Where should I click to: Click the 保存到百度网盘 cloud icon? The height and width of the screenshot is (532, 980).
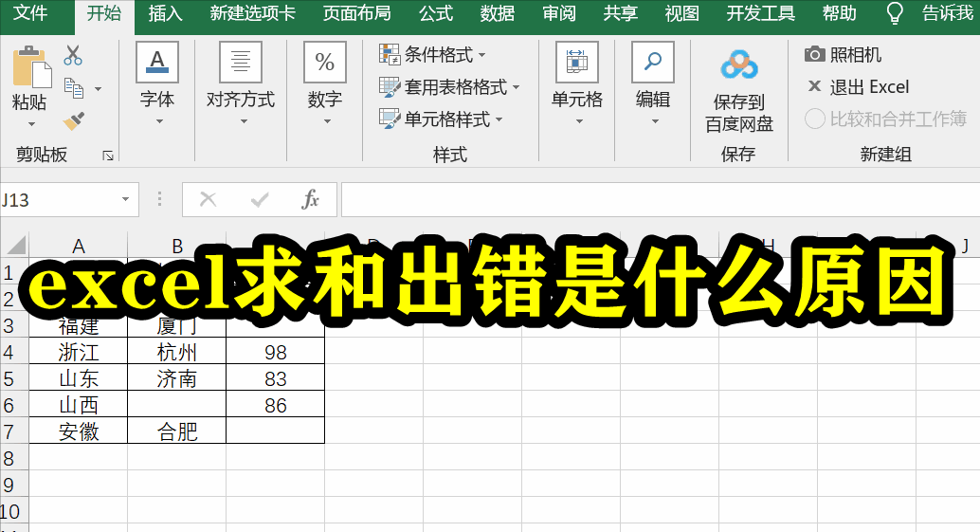click(738, 64)
